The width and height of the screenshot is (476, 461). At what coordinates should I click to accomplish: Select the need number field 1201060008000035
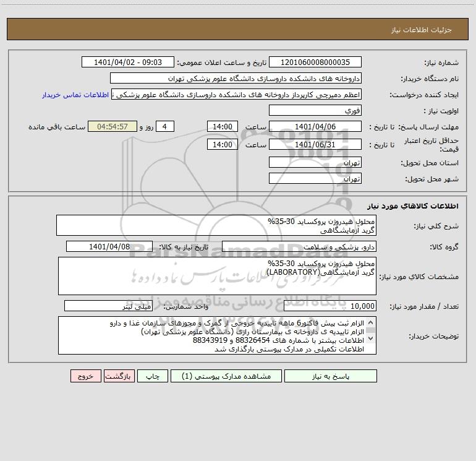point(315,62)
